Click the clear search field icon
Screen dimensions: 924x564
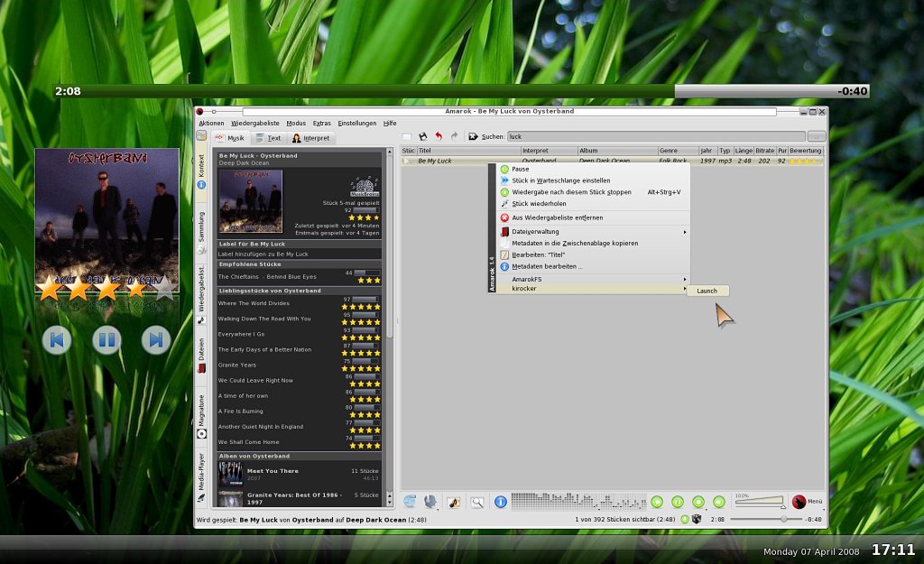click(473, 137)
